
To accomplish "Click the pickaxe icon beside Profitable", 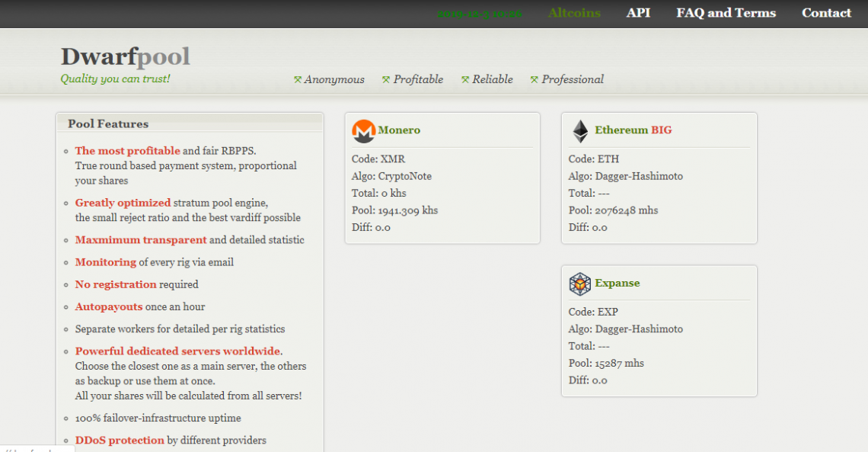I will tap(386, 80).
